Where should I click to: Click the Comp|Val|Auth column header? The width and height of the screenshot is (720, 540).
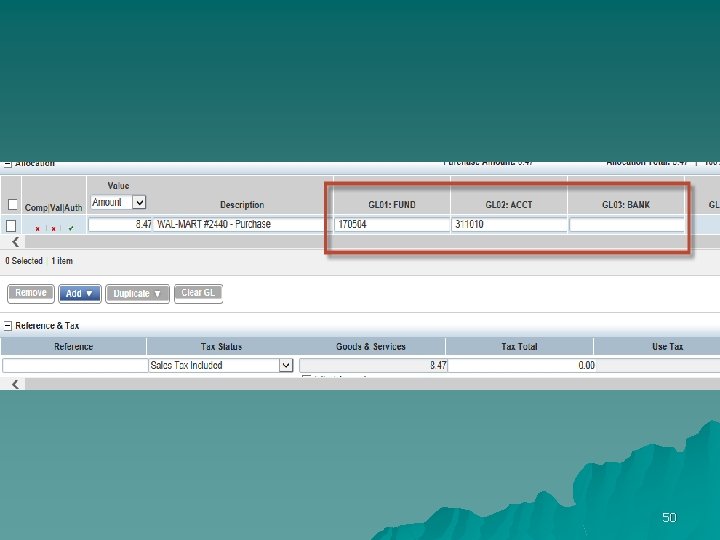[x=53, y=208]
